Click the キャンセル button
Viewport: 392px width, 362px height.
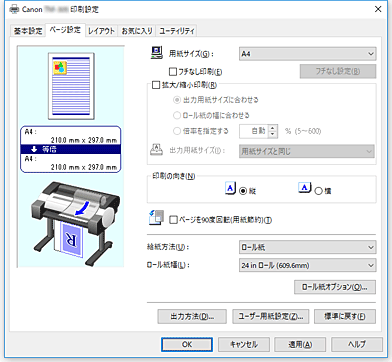pyautogui.click(x=244, y=344)
